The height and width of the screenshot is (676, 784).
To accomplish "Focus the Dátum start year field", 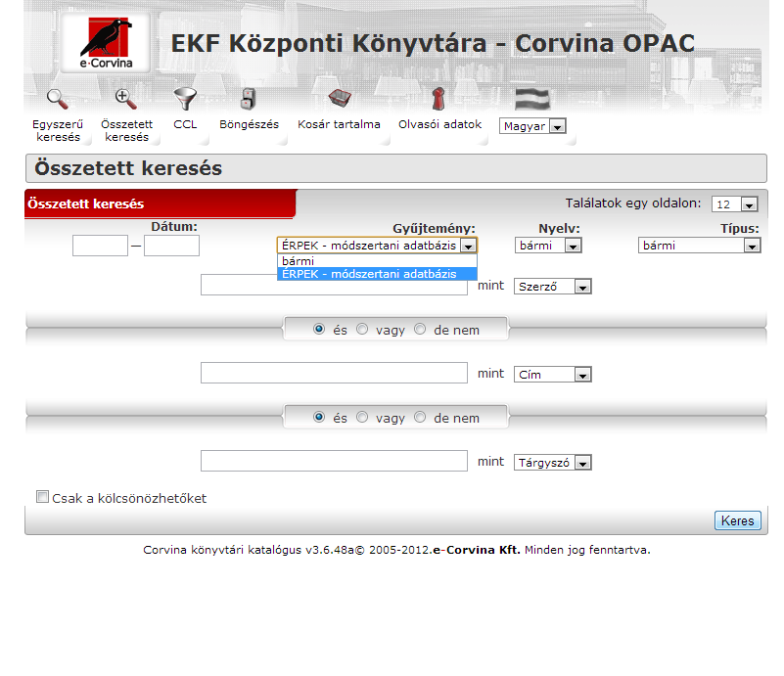I will coord(100,246).
